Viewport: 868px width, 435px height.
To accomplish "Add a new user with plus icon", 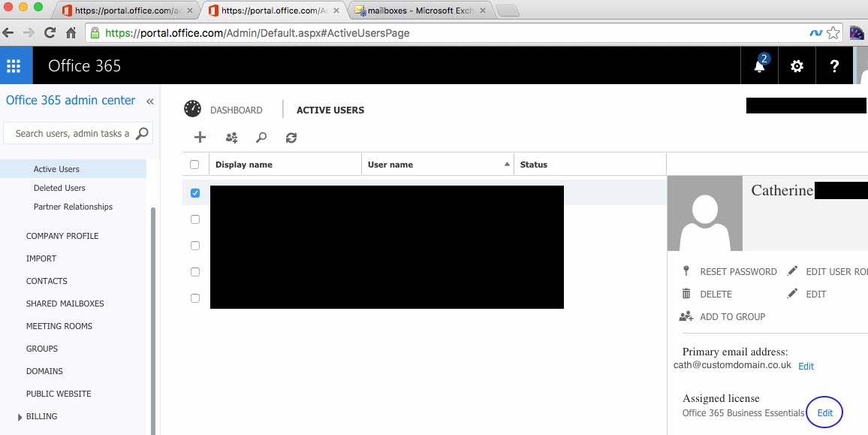I will 200,137.
